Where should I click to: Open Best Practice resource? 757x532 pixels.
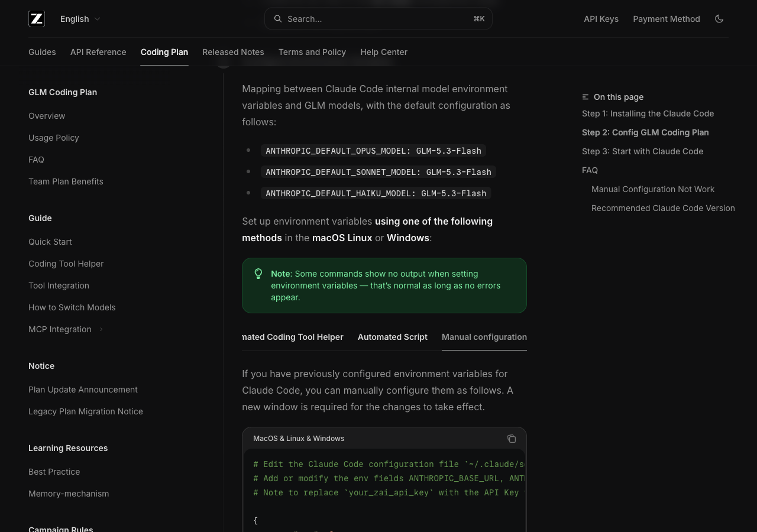click(54, 472)
